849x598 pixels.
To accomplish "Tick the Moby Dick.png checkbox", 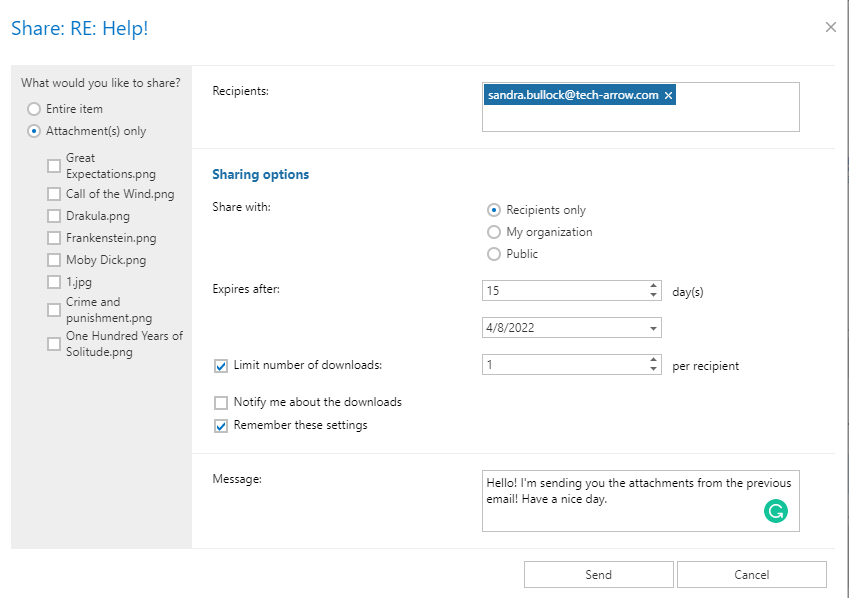I will [54, 260].
